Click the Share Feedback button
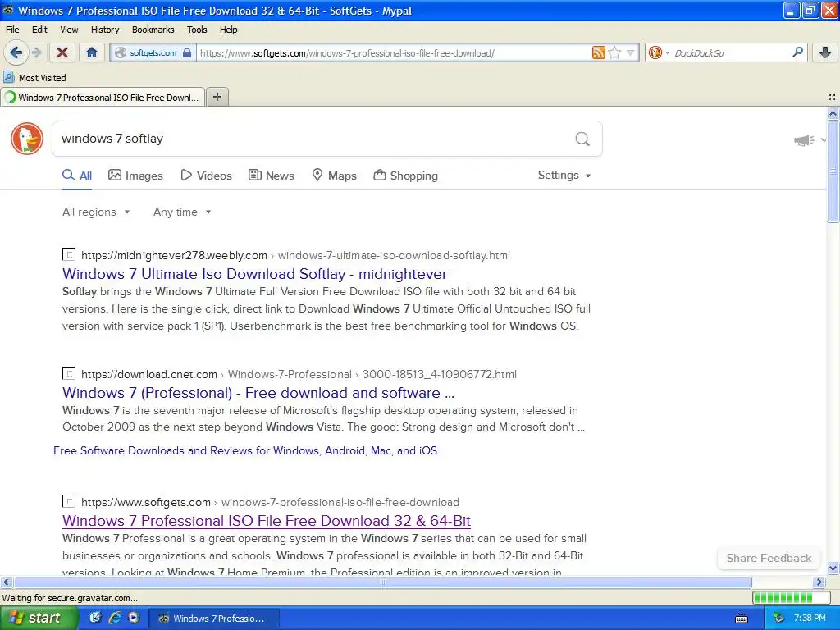The height and width of the screenshot is (630, 840). click(769, 558)
